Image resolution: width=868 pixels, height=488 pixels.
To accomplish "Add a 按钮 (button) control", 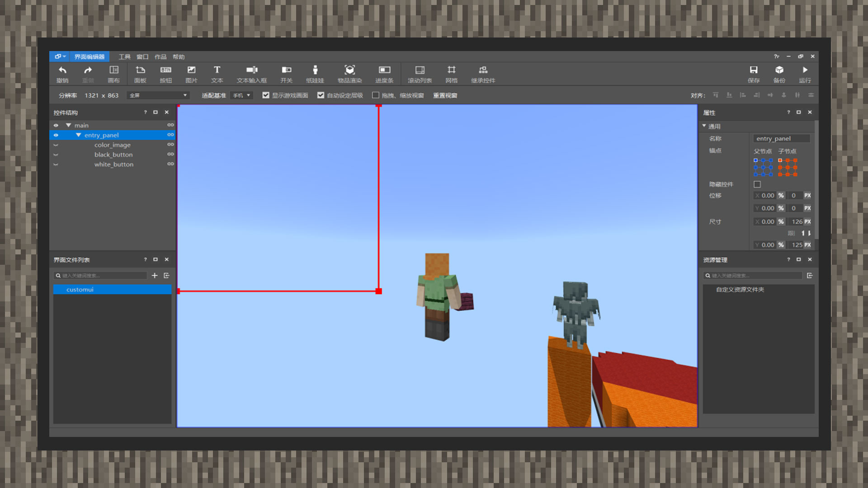I will [166, 74].
